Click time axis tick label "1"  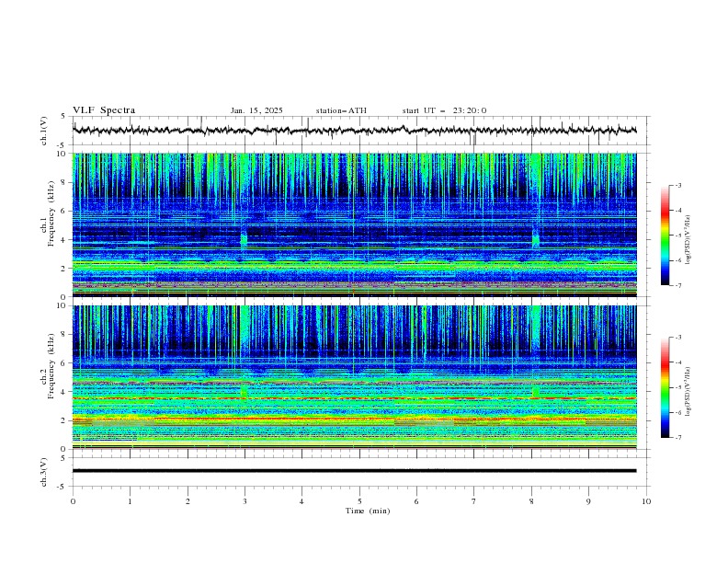point(130,501)
